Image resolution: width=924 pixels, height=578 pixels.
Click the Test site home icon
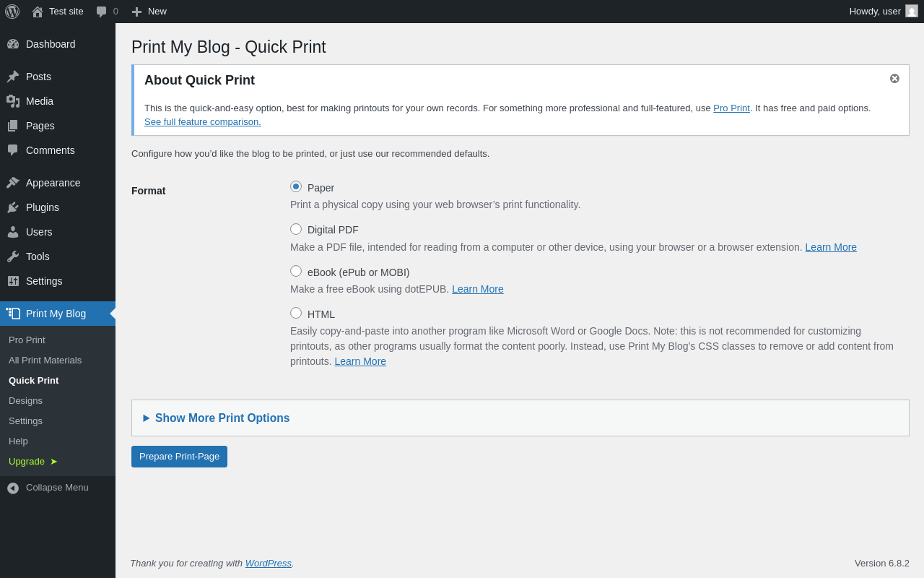(38, 12)
